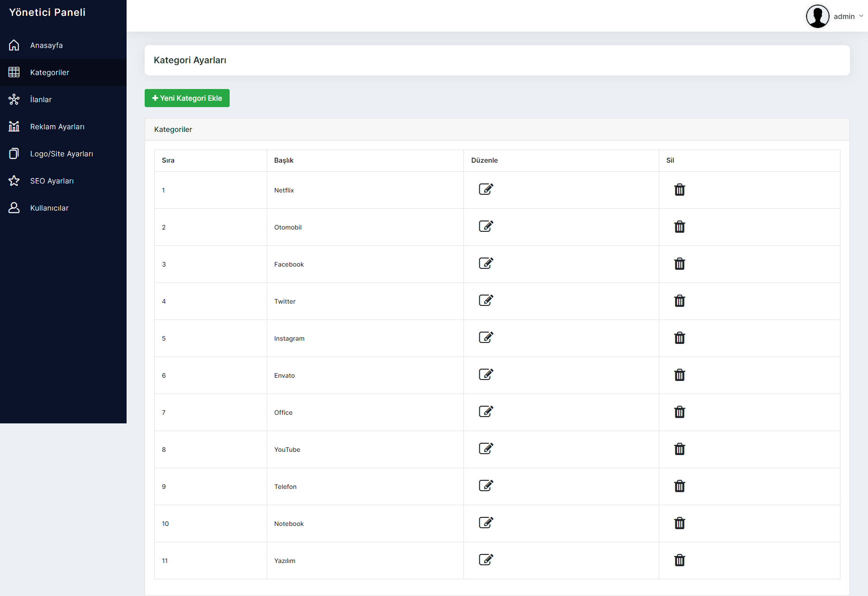Open Reklam Ayarları sidebar item
The height and width of the screenshot is (596, 868).
point(63,127)
